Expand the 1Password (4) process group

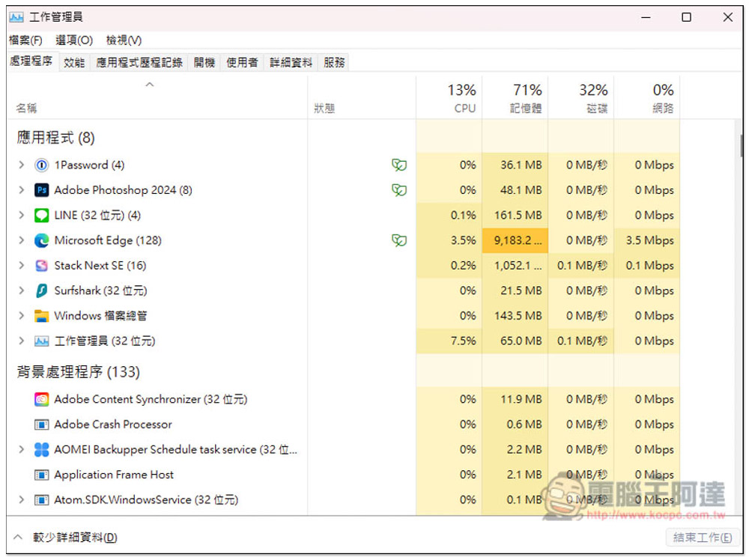coord(21,165)
